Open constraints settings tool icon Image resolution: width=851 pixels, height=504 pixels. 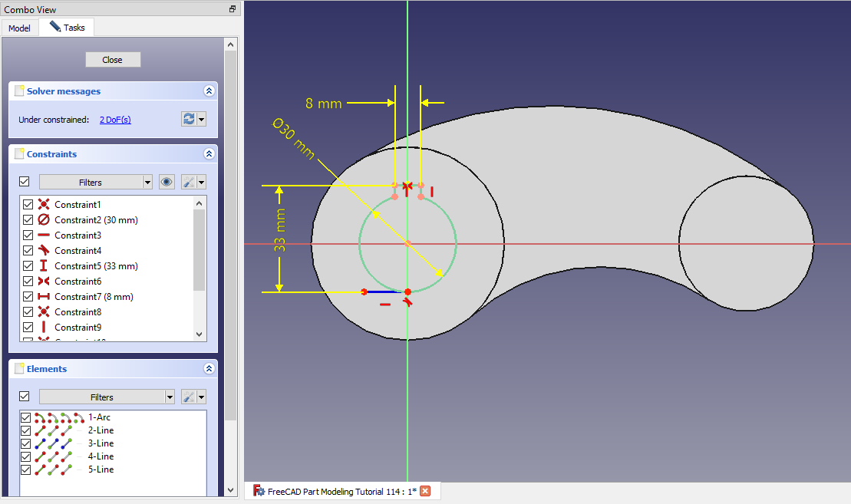click(x=188, y=182)
